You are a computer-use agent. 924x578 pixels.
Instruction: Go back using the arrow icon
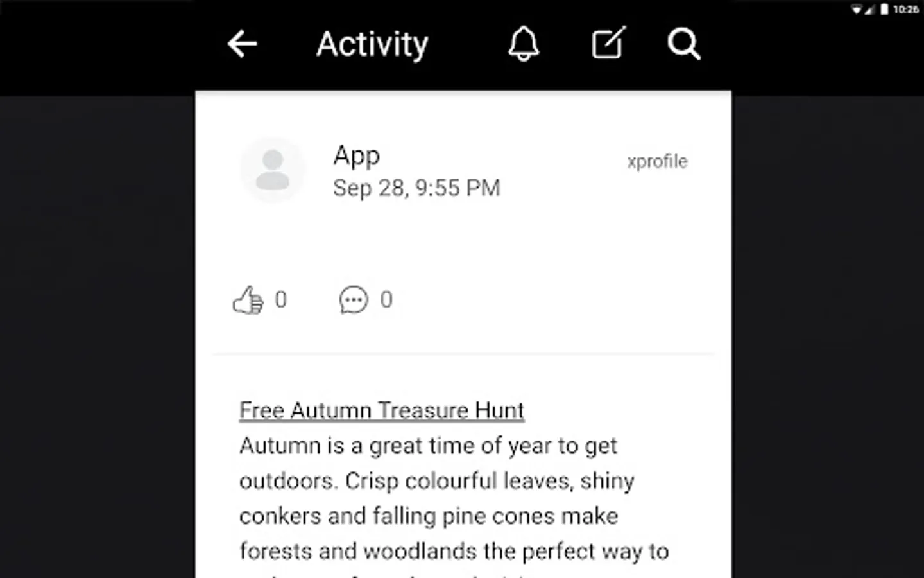pos(243,44)
